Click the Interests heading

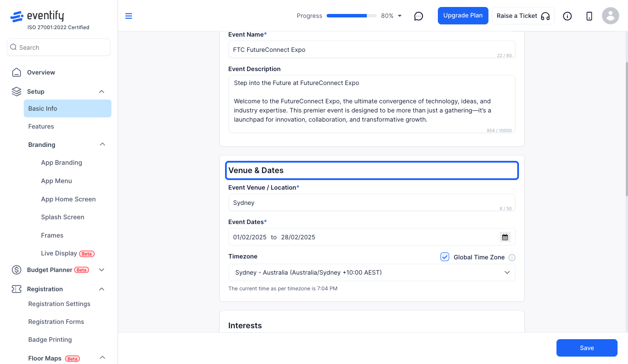click(245, 326)
